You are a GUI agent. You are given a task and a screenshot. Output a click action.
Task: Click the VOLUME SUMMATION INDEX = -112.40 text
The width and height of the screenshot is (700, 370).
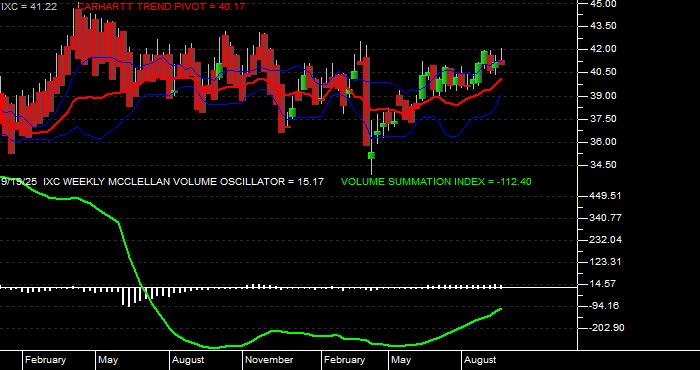pyautogui.click(x=436, y=182)
